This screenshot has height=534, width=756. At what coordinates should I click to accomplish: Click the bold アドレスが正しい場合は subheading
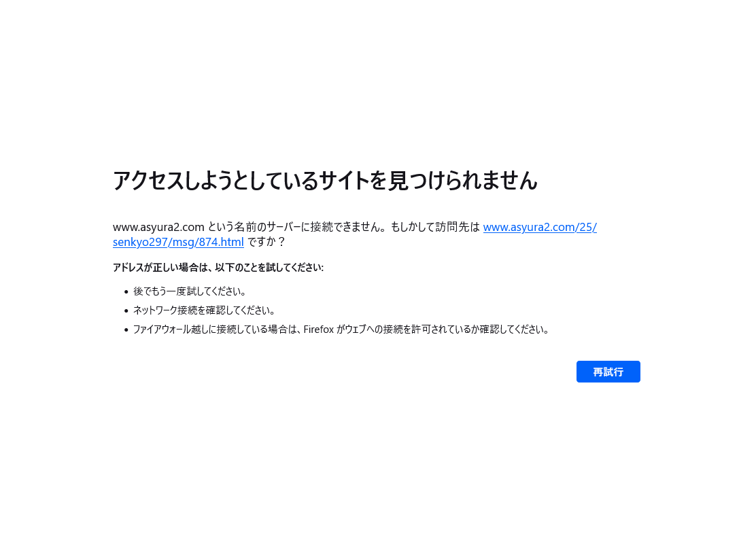pyautogui.click(x=162, y=268)
